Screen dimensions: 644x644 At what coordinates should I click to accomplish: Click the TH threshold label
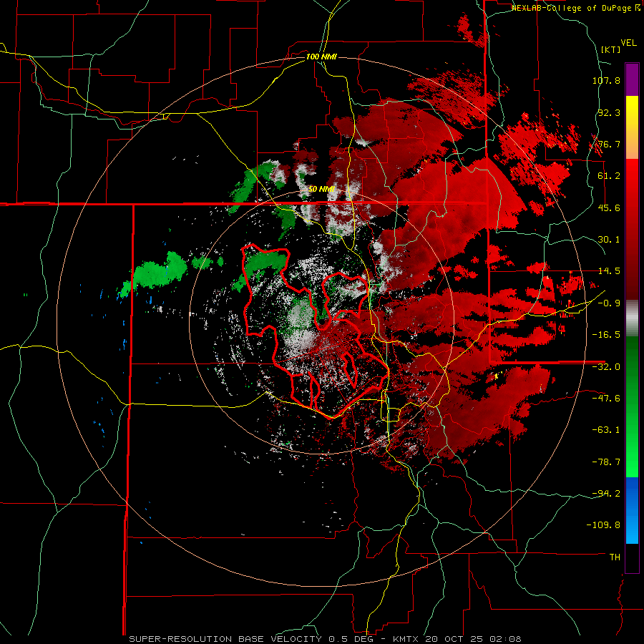[615, 557]
